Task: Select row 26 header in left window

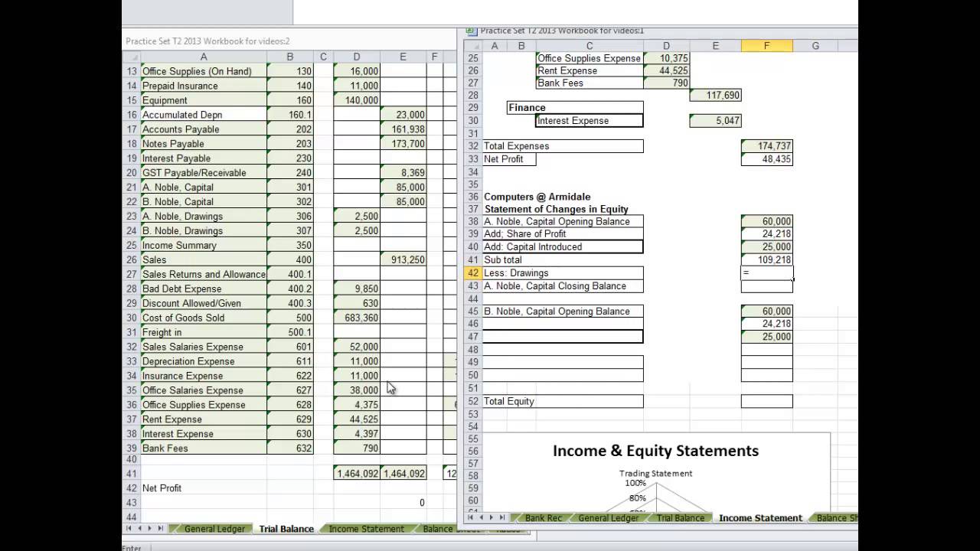Action: tap(131, 259)
